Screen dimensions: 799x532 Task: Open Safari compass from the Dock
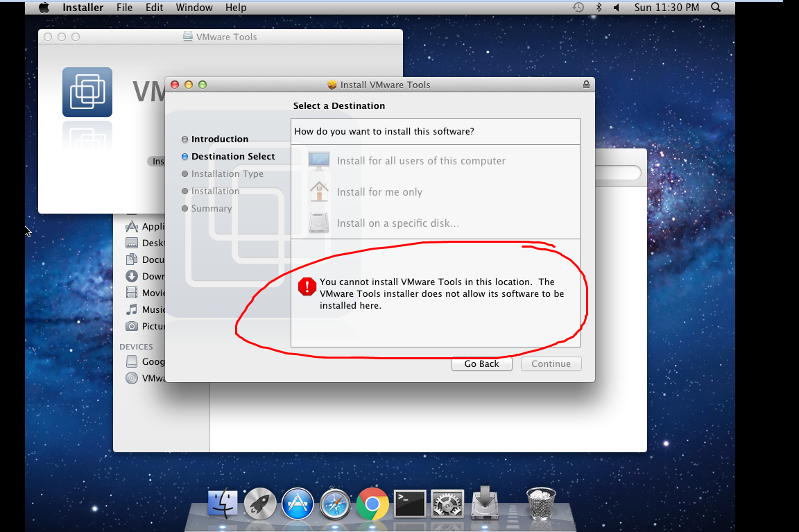click(335, 504)
